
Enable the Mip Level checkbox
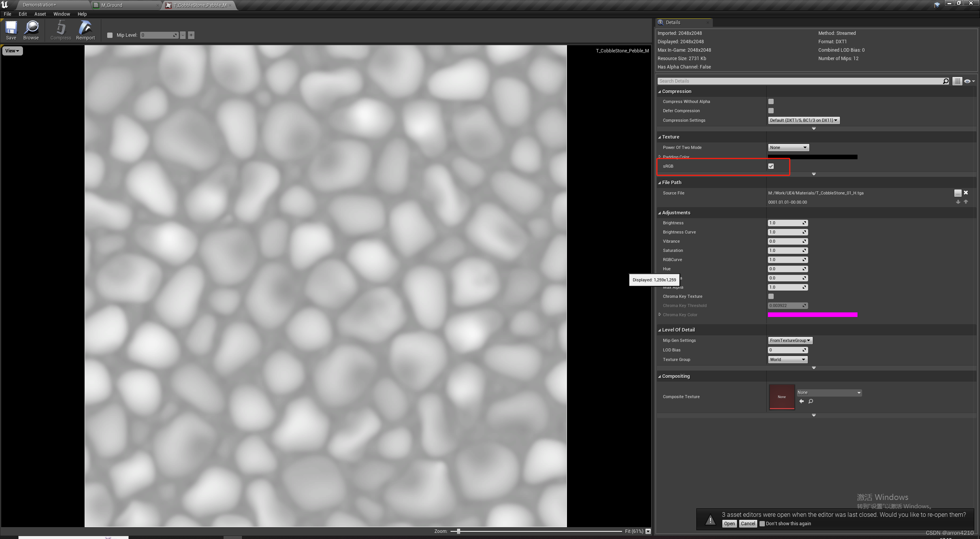(110, 35)
